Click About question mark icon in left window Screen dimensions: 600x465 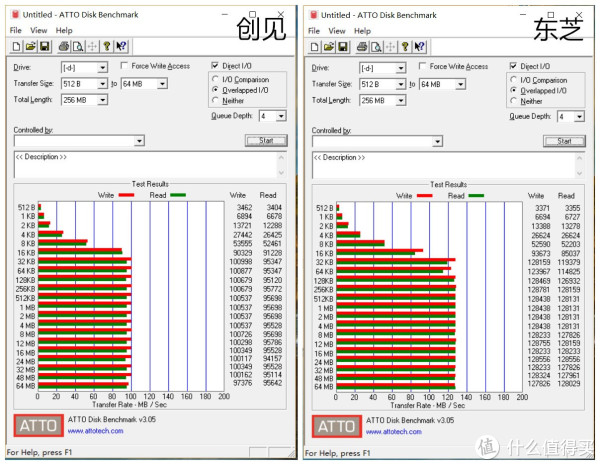tap(107, 47)
